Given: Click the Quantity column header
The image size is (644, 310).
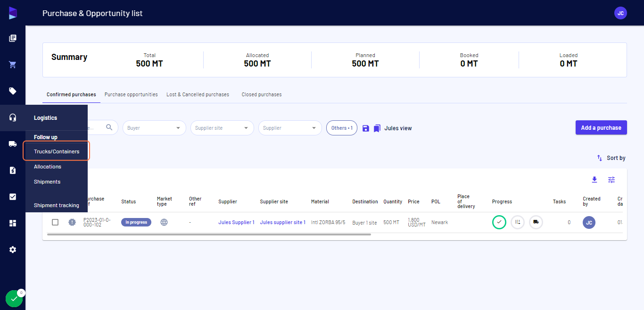Looking at the screenshot, I should tap(393, 201).
